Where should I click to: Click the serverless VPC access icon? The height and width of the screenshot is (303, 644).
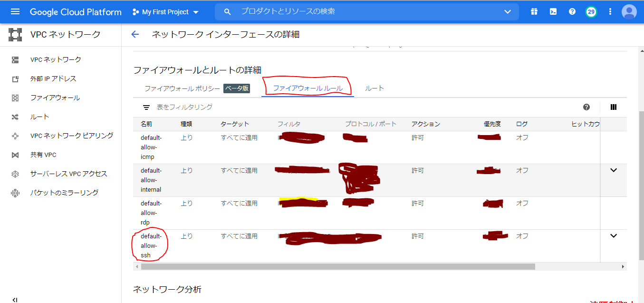(x=15, y=174)
